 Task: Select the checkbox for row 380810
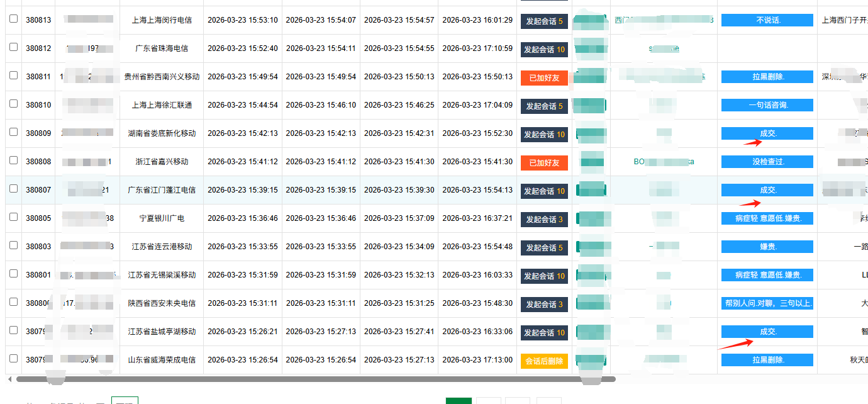click(x=13, y=104)
